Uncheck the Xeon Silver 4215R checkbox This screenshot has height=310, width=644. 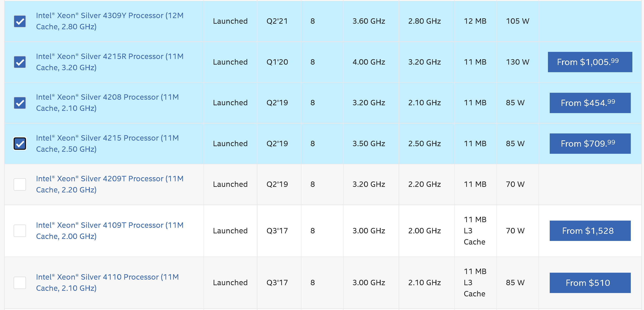20,62
